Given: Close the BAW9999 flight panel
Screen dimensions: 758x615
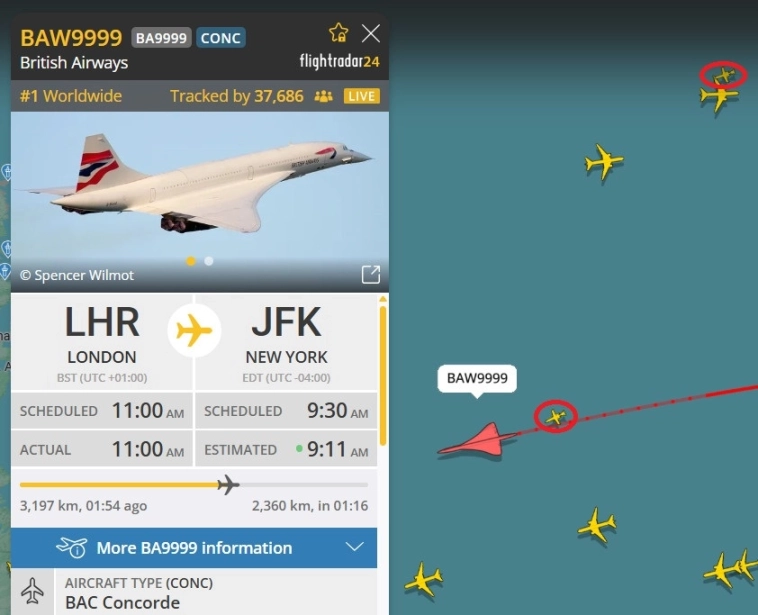Looking at the screenshot, I should [x=371, y=33].
